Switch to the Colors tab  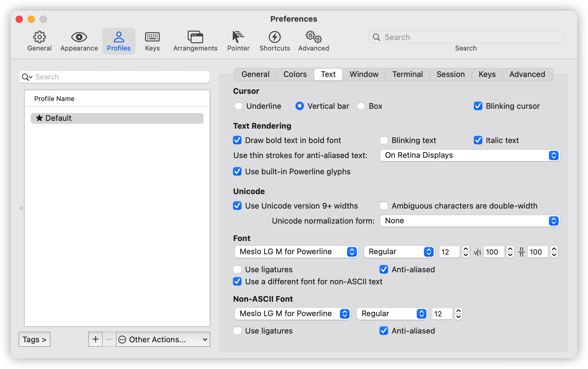(x=295, y=74)
